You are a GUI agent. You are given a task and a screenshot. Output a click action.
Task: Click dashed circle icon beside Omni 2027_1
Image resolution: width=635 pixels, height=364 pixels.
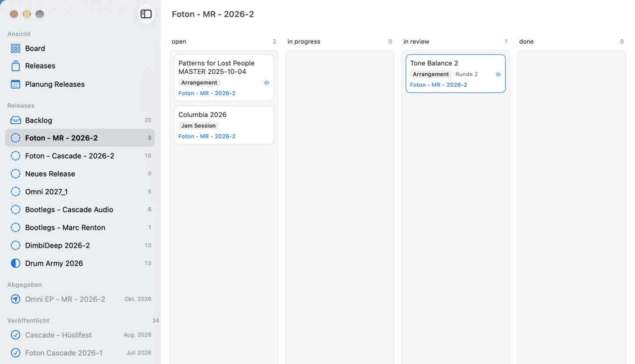click(x=15, y=191)
